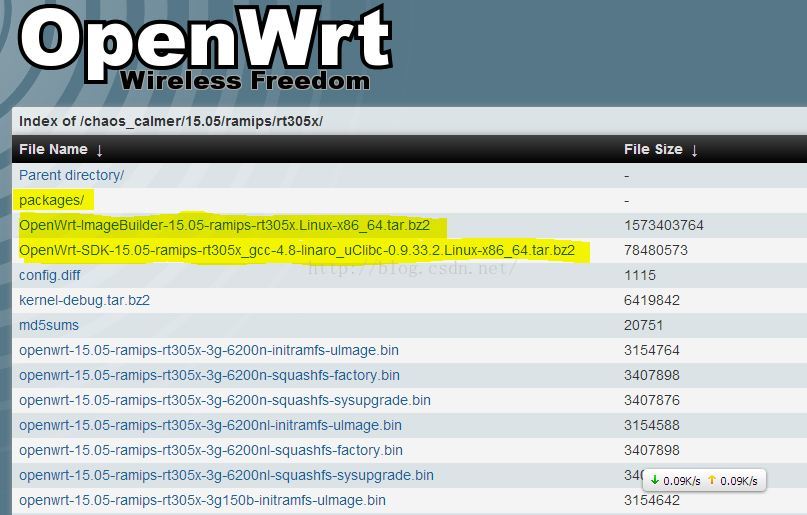Viewport: 807px width, 515px height.
Task: Click the OpenWrt Wireless Freedom logo
Action: pyautogui.click(x=206, y=48)
